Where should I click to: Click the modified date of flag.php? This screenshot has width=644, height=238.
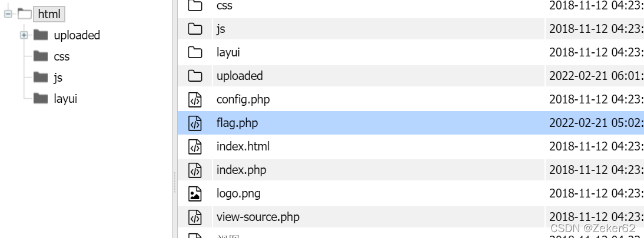coord(596,123)
